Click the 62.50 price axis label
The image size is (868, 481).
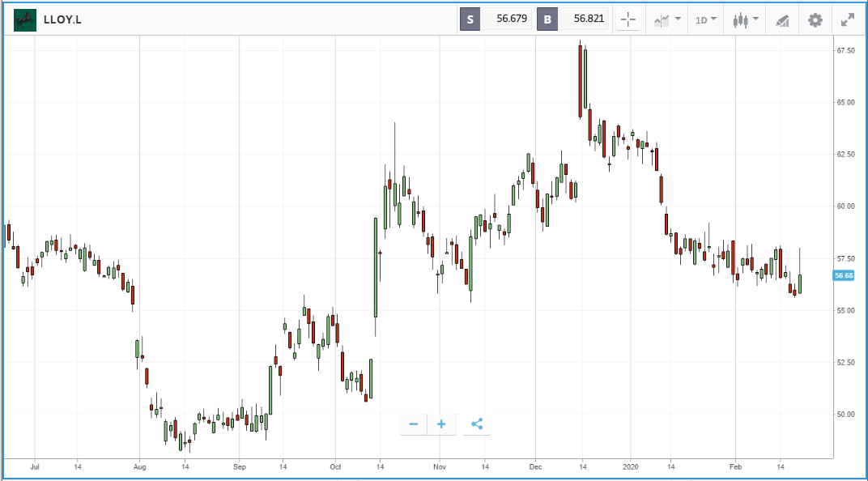click(845, 155)
